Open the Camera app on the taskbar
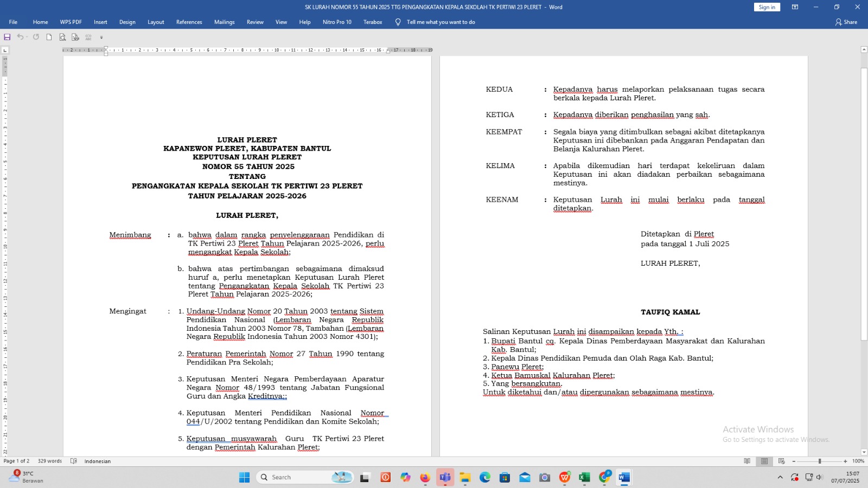This screenshot has width=868, height=488. coord(545,477)
